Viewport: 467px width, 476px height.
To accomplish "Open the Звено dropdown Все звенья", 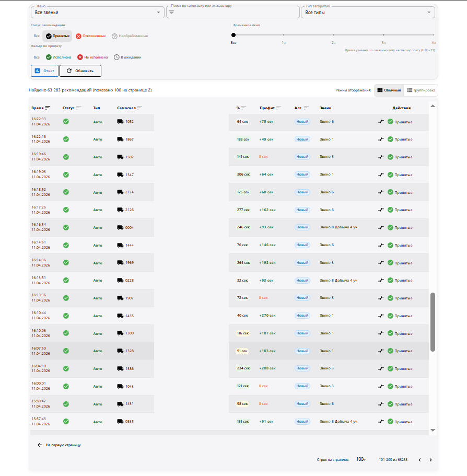I will click(97, 13).
